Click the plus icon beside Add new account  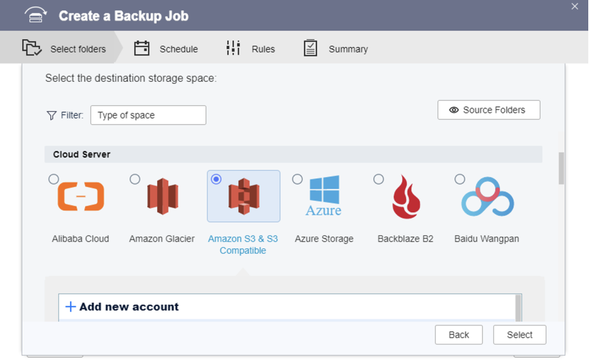tap(70, 307)
